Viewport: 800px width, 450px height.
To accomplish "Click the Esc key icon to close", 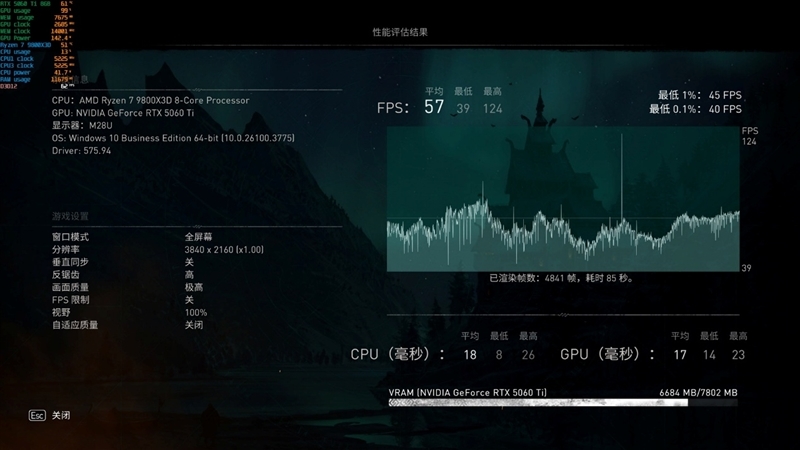I will coord(37,415).
